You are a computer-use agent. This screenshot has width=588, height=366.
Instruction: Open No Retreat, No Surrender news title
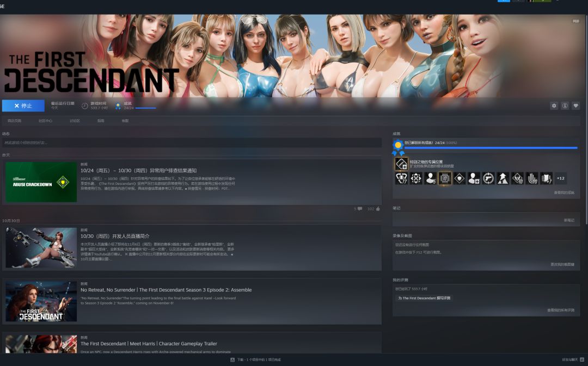tap(166, 290)
